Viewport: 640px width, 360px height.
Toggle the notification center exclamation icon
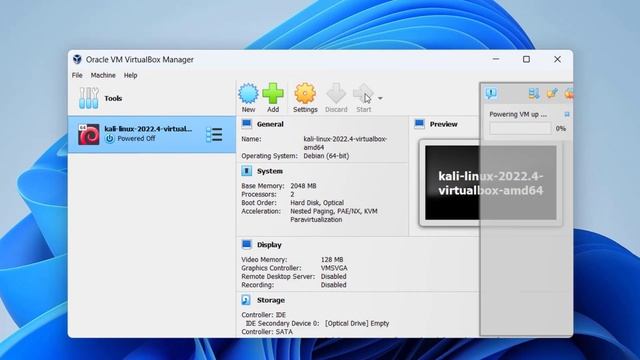pyautogui.click(x=491, y=93)
